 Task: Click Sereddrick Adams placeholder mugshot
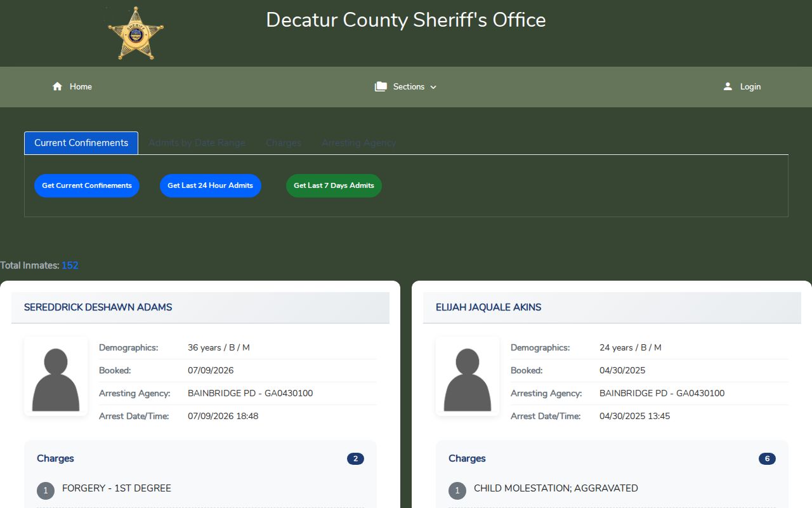click(56, 377)
